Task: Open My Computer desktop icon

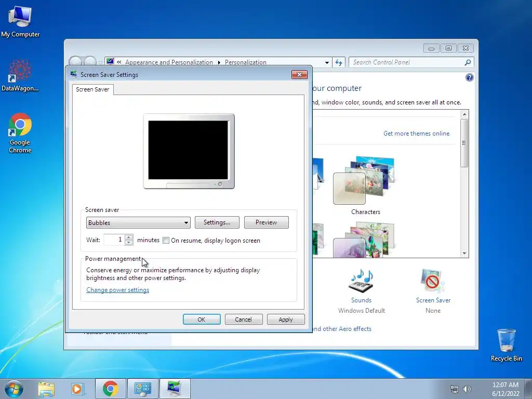Action: click(x=20, y=22)
